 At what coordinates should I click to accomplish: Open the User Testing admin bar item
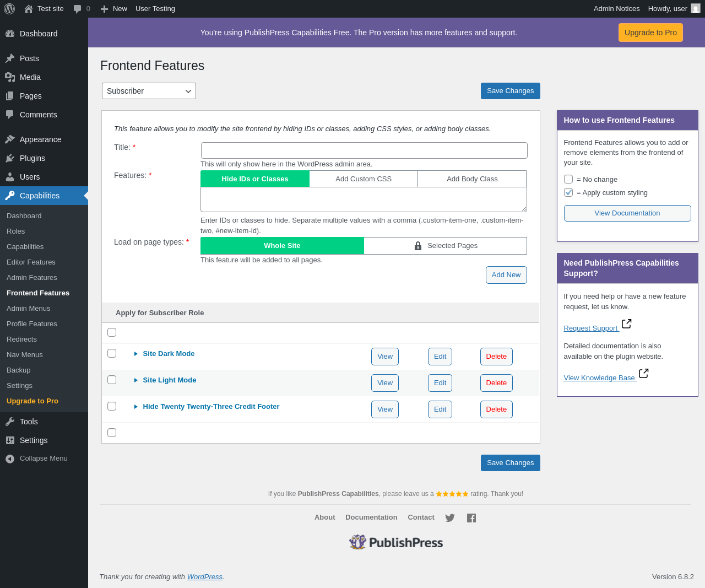pos(155,9)
